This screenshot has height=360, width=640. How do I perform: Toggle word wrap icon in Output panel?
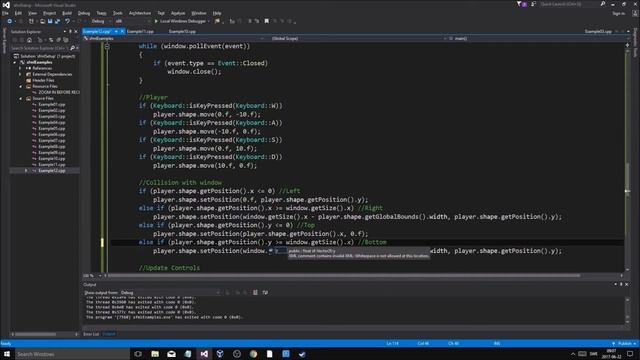tap(265, 292)
